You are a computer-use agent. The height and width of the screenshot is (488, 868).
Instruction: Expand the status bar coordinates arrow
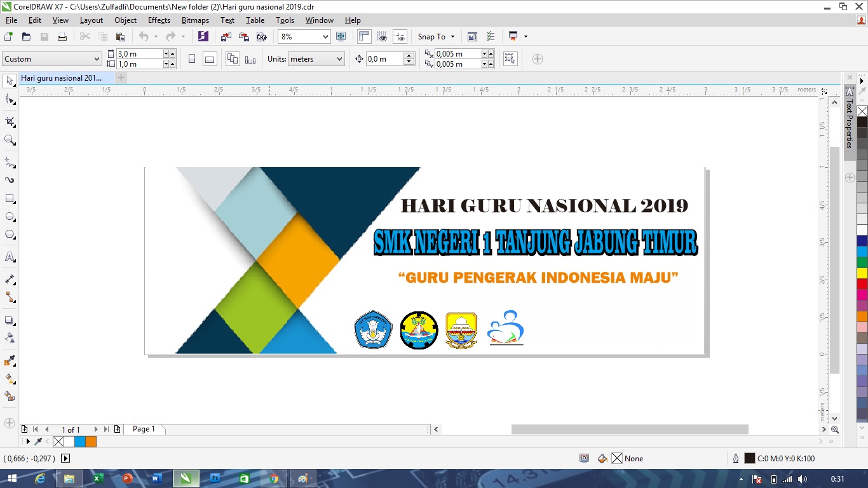click(65, 458)
